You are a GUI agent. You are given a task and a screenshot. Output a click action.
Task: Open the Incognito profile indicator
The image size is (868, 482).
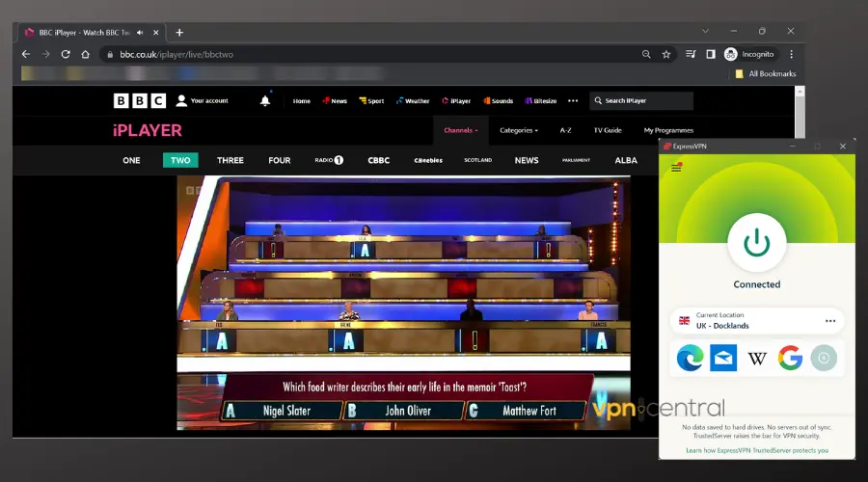click(x=749, y=54)
